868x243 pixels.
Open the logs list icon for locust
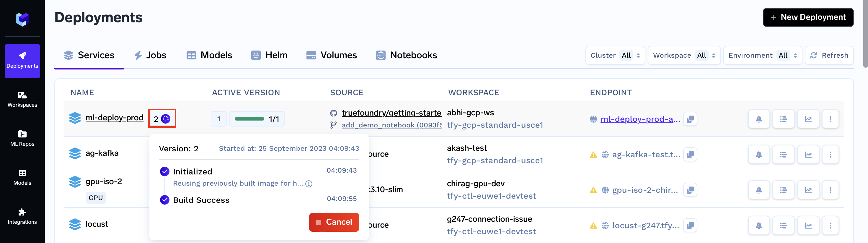pos(784,225)
